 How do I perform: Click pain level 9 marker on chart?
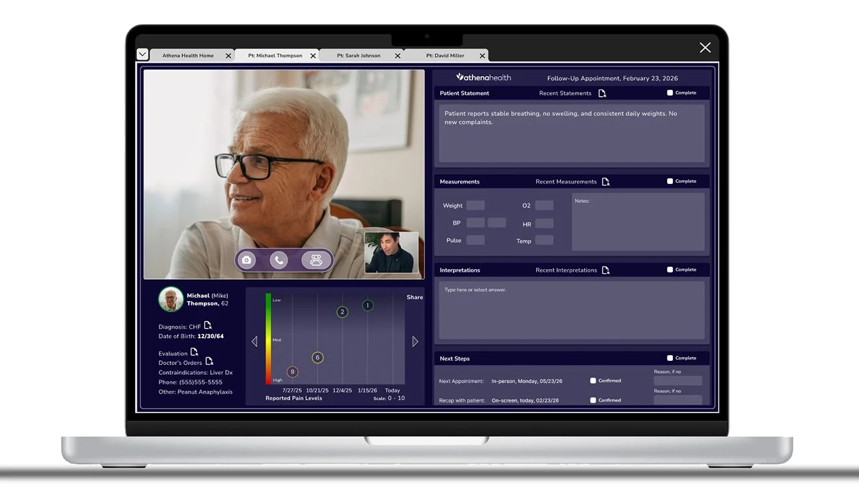(x=292, y=372)
